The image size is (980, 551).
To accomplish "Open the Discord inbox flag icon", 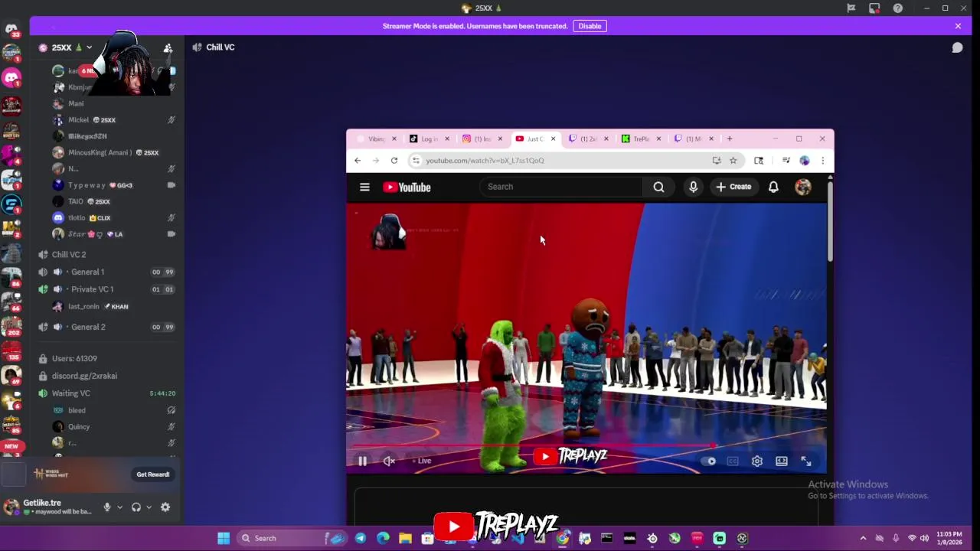I will tap(851, 8).
